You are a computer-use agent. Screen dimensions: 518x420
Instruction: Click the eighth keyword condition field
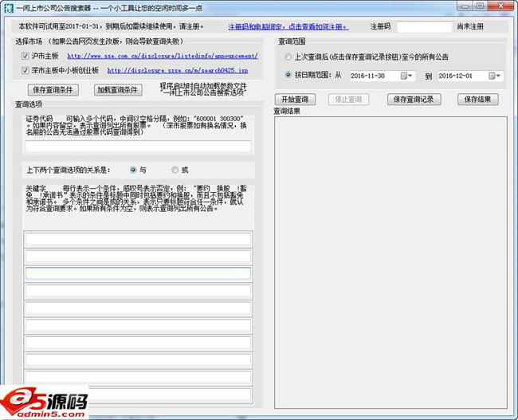pyautogui.click(x=138, y=359)
